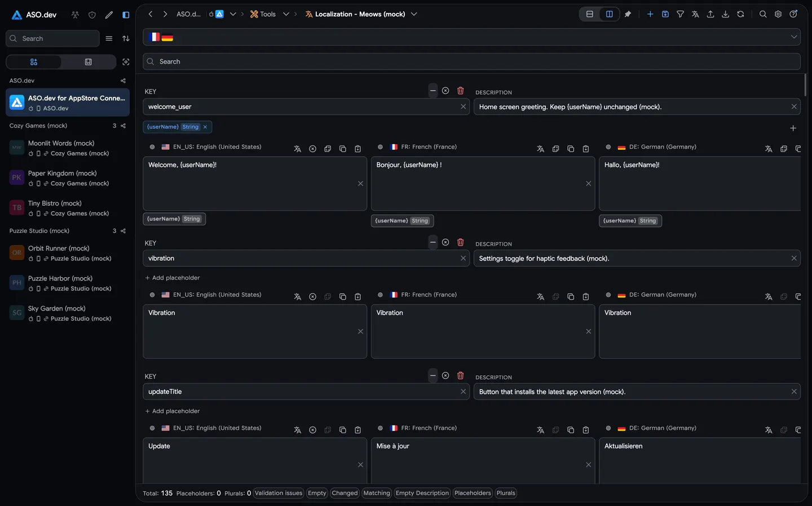Click the upload export icon in the toolbar
The image size is (812, 506).
[x=710, y=14]
